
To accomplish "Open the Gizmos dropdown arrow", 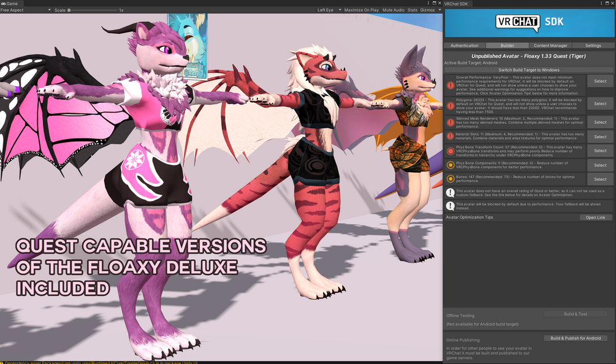I will coord(439,10).
